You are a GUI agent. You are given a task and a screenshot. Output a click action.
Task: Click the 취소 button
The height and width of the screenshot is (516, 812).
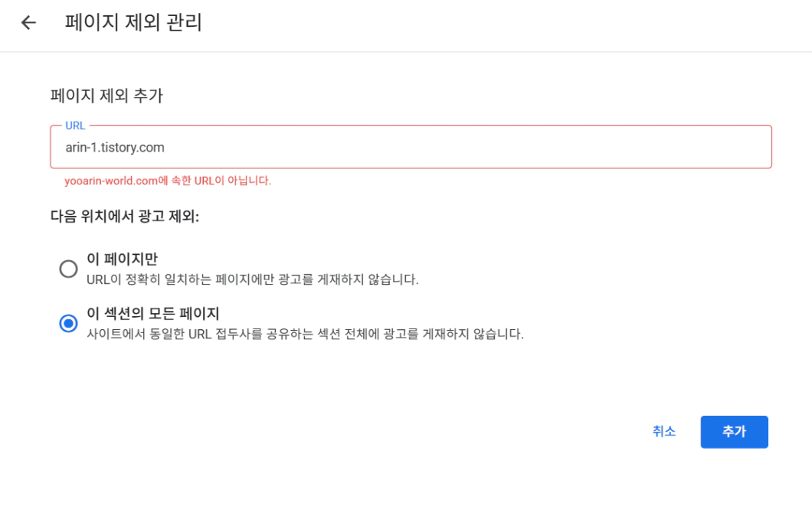click(663, 432)
